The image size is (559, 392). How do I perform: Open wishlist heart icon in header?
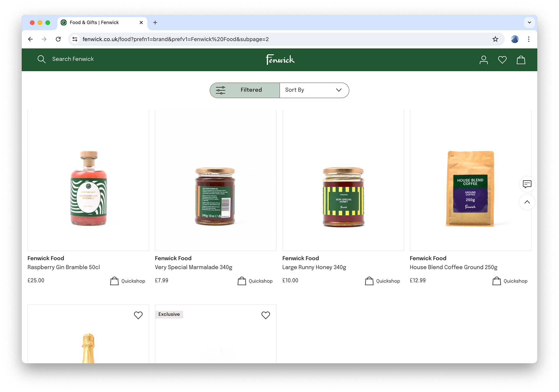click(x=502, y=60)
